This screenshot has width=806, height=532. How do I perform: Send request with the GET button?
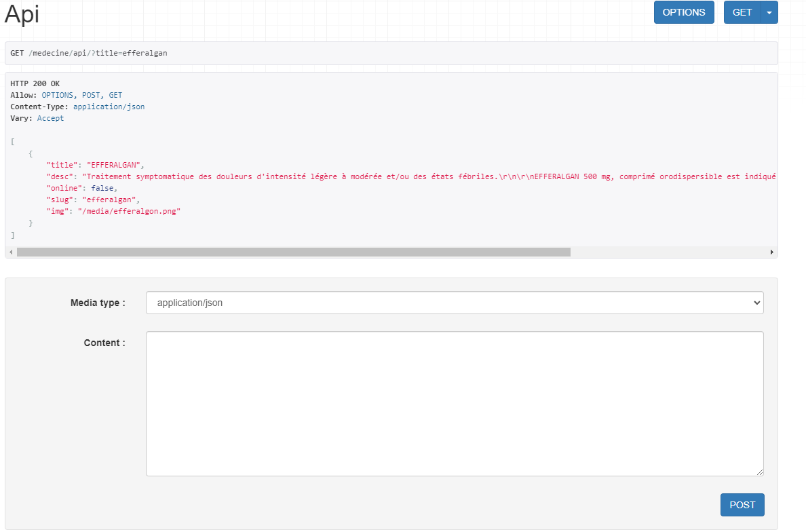[x=742, y=12]
